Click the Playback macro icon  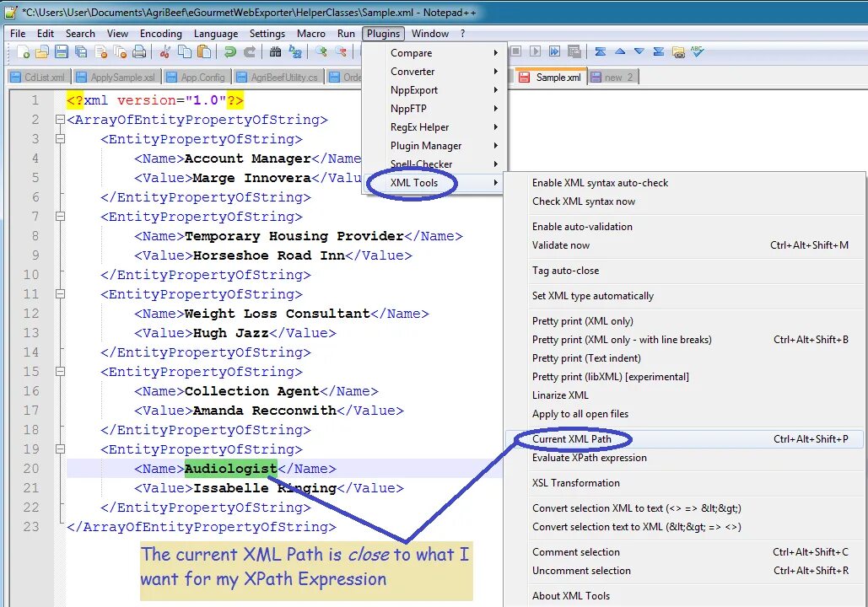(535, 51)
